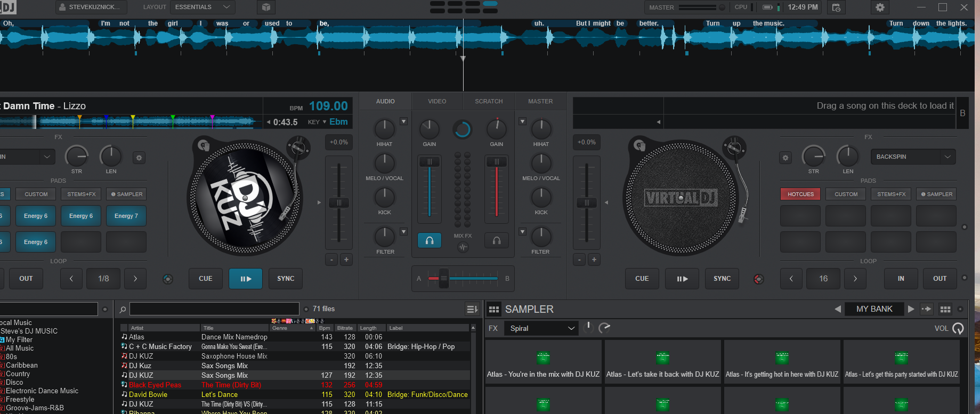The width and height of the screenshot is (980, 414).
Task: Pause the left deck with play/pause
Action: (246, 279)
